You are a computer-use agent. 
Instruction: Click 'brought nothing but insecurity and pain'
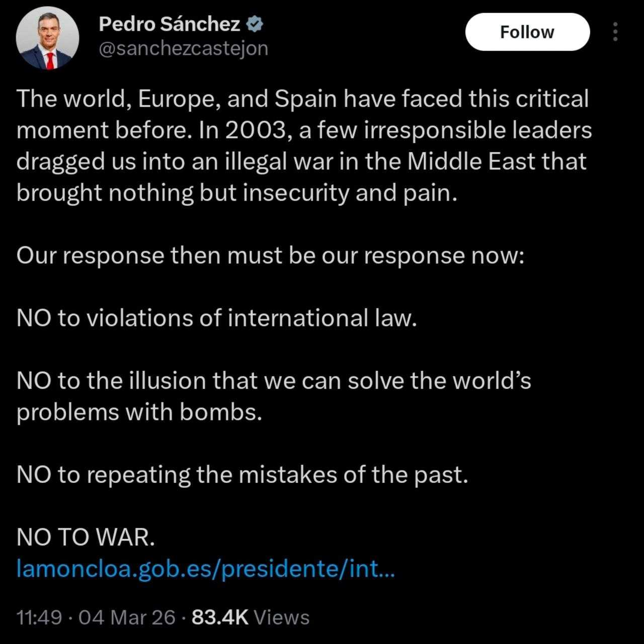coord(237,193)
